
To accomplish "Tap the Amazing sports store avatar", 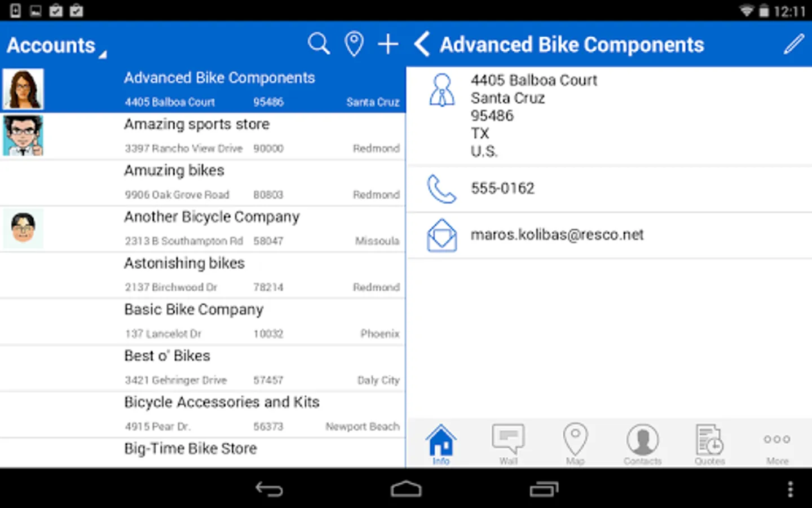I will click(23, 136).
